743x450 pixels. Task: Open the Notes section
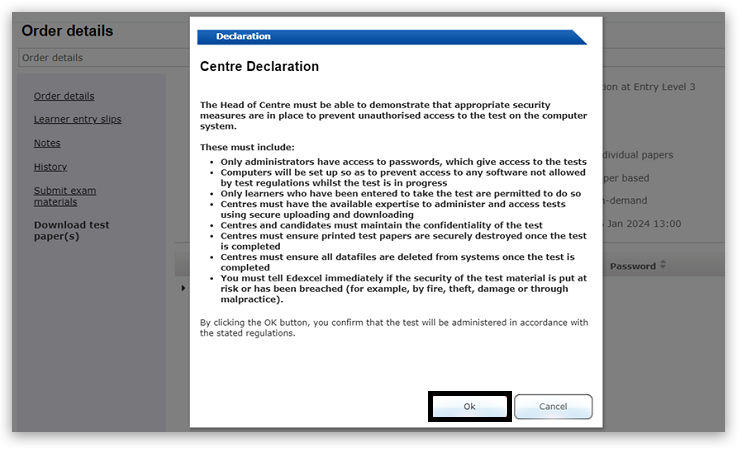(47, 143)
